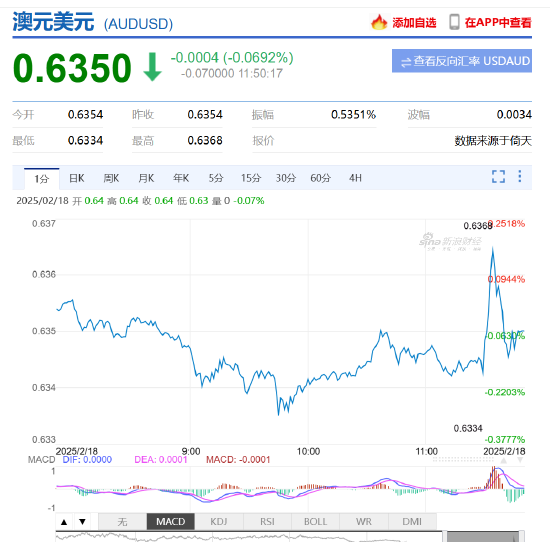550x542 pixels.
Task: Click the Sina Finance watermark logo
Action: pos(450,241)
